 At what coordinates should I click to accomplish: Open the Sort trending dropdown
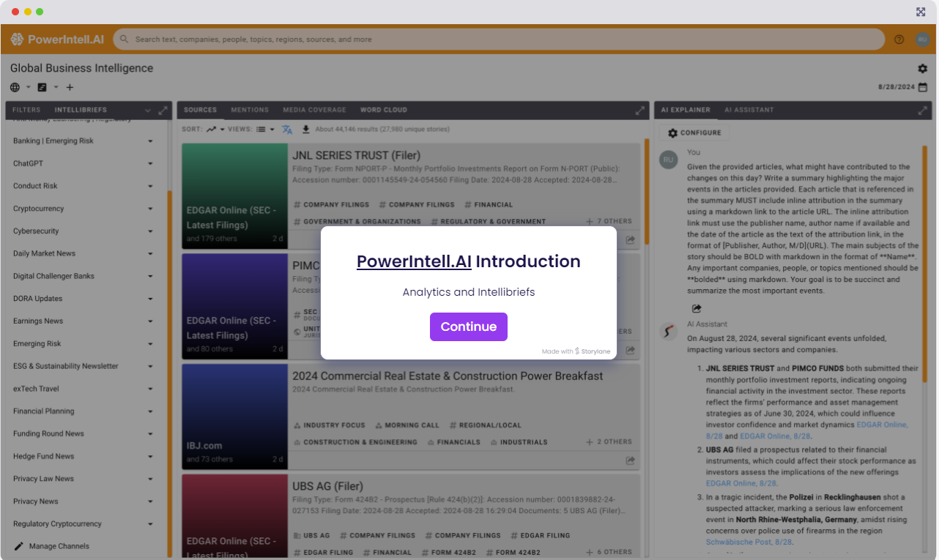(x=215, y=130)
